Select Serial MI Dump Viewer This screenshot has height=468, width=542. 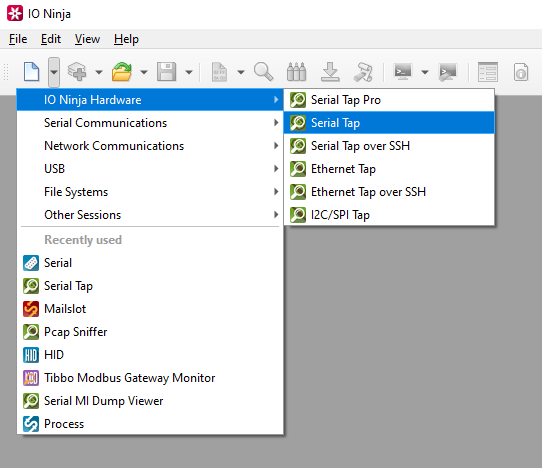tap(150, 401)
